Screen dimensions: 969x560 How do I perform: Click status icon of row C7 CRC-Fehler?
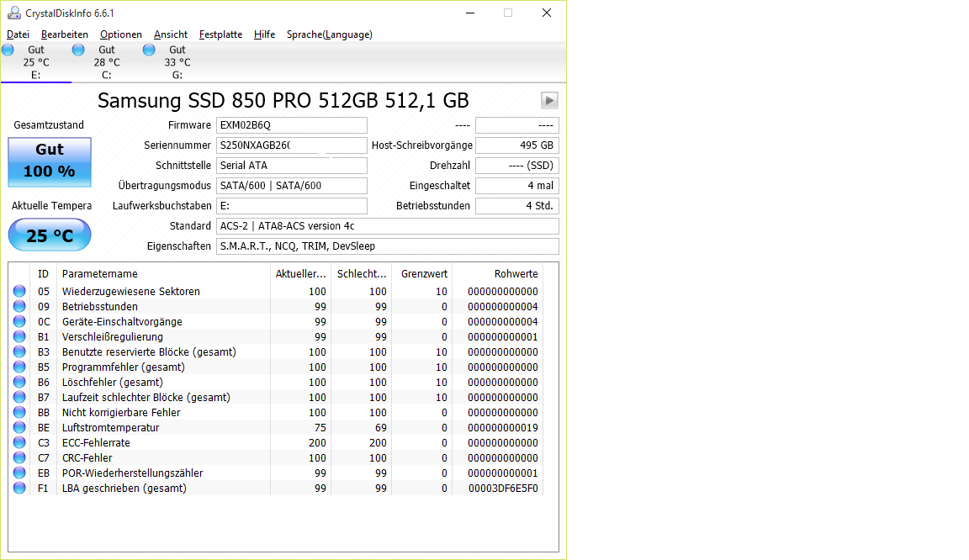pos(20,457)
